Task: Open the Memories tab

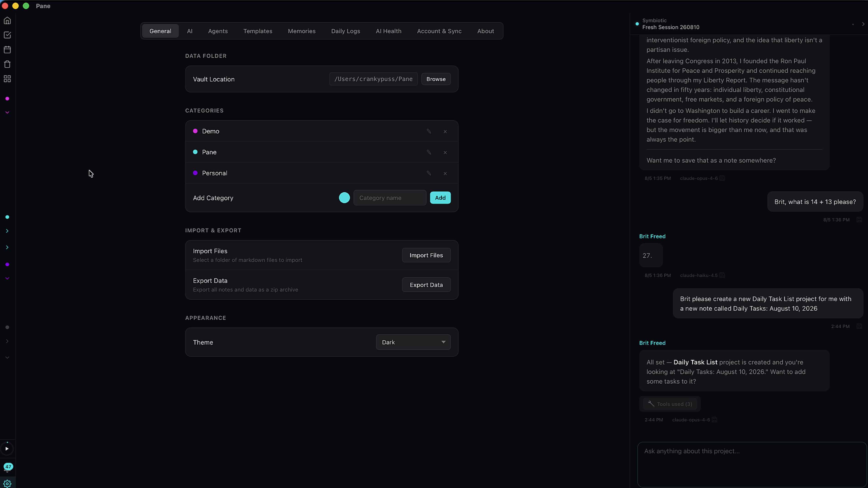Action: pos(302,31)
